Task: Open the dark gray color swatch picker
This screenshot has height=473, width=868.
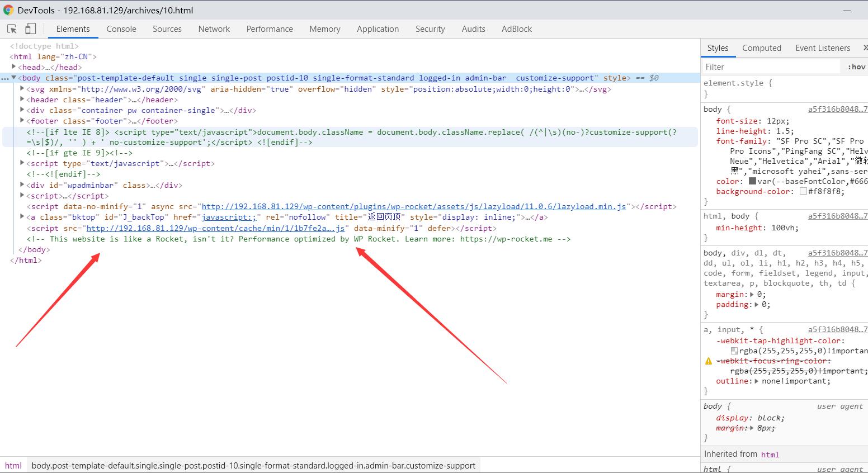Action: [752, 181]
